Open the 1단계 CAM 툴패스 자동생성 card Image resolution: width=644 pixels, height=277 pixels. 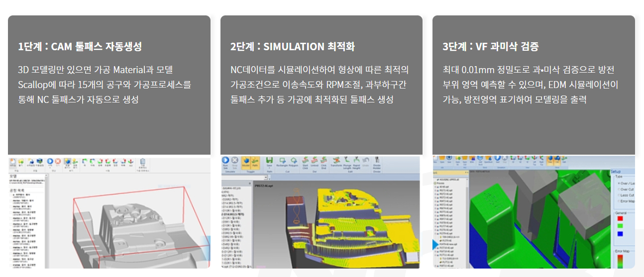(x=109, y=85)
